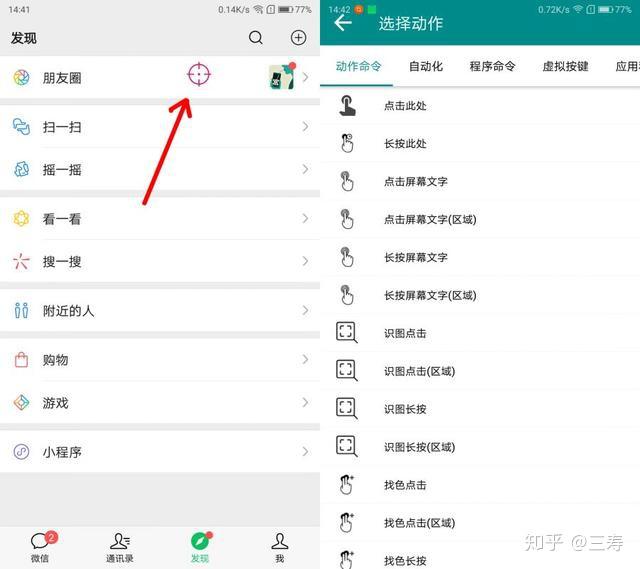The image size is (640, 569).
Task: Click the 长按屏幕文字 finger icon
Action: click(x=347, y=257)
